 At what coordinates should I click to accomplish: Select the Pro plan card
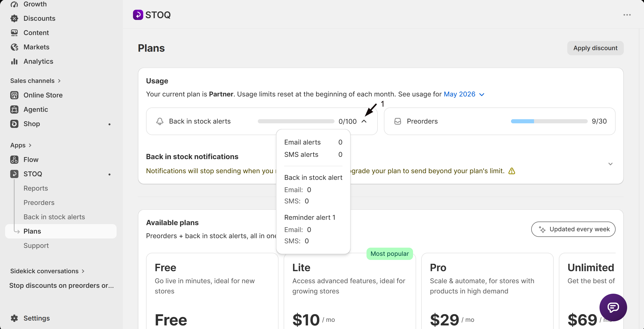point(487,291)
